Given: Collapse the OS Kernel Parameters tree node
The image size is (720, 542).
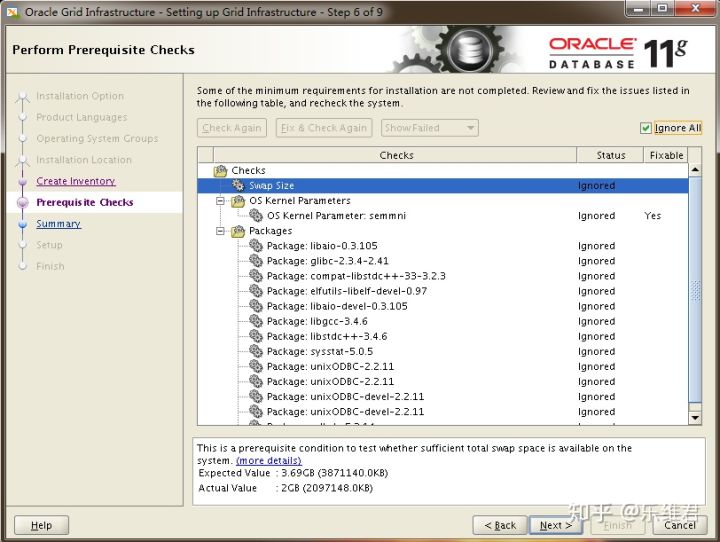Looking at the screenshot, I should tap(221, 201).
